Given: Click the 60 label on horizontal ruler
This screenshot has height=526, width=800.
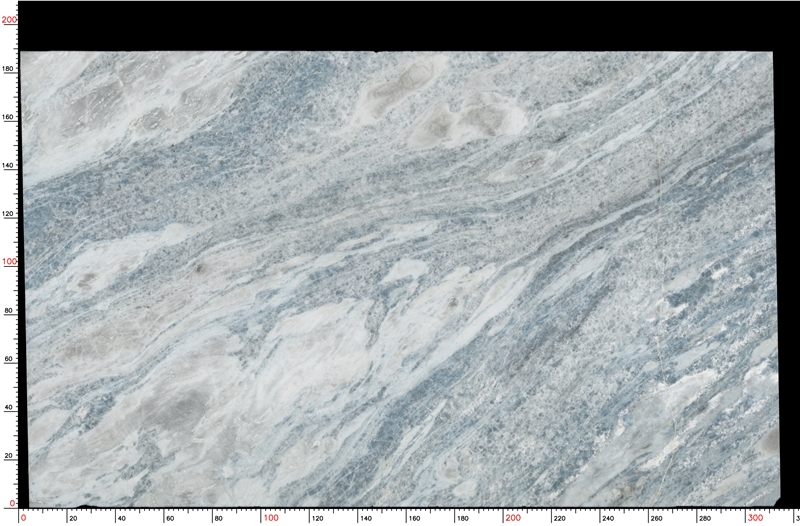Looking at the screenshot, I should coord(170,518).
